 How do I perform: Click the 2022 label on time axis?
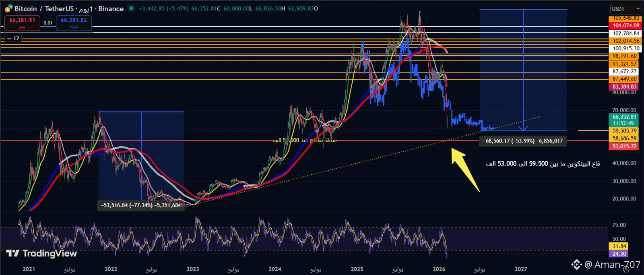pos(111,269)
